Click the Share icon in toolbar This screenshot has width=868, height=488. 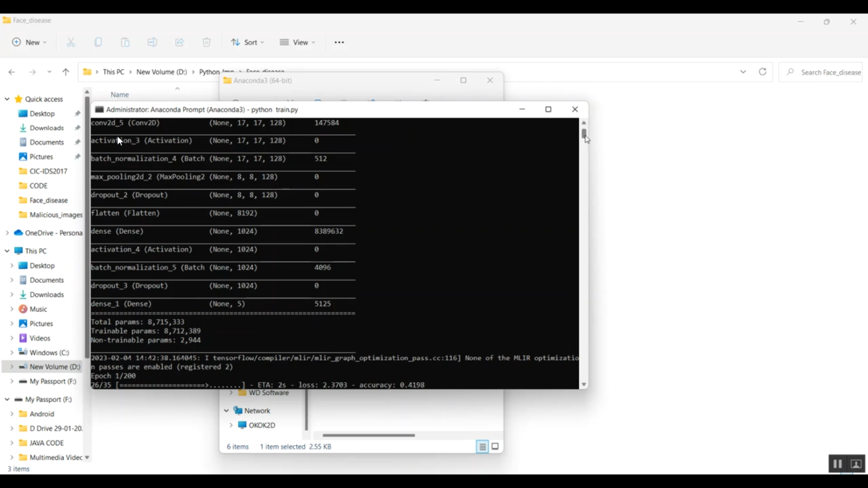(179, 42)
